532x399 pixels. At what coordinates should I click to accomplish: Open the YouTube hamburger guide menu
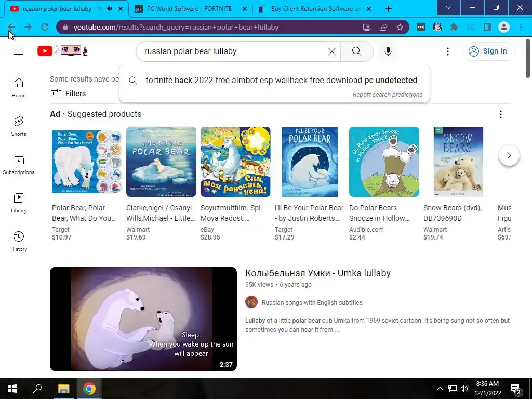[19, 51]
